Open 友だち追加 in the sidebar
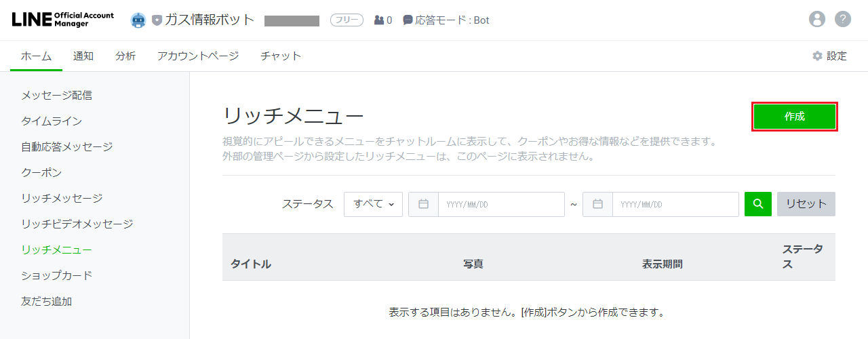Image resolution: width=868 pixels, height=339 pixels. (47, 302)
